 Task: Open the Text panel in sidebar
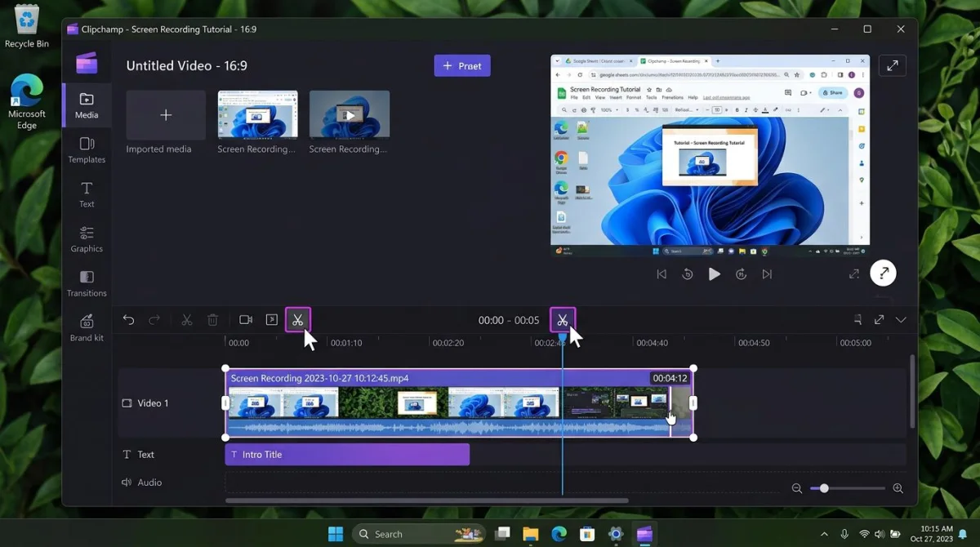tap(87, 195)
